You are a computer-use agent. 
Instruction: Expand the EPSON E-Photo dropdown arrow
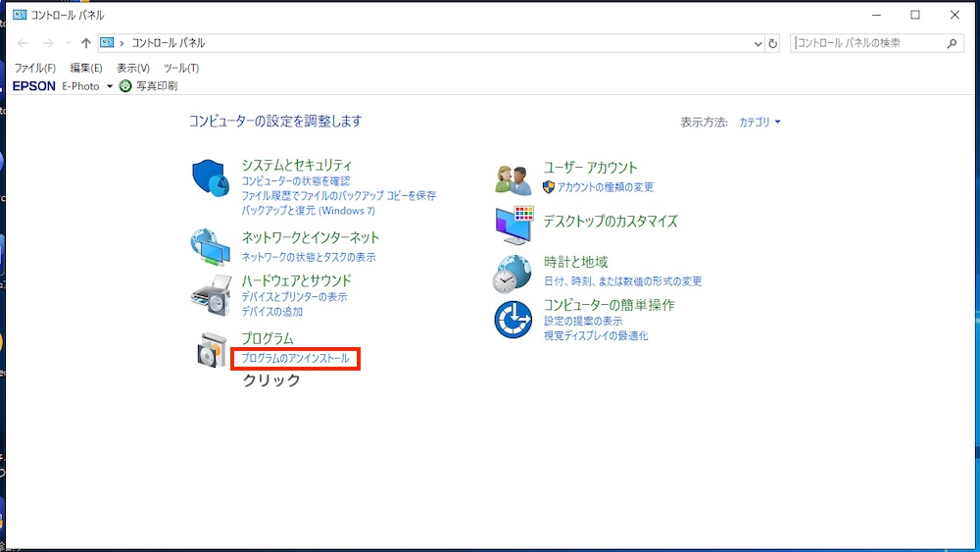[110, 86]
